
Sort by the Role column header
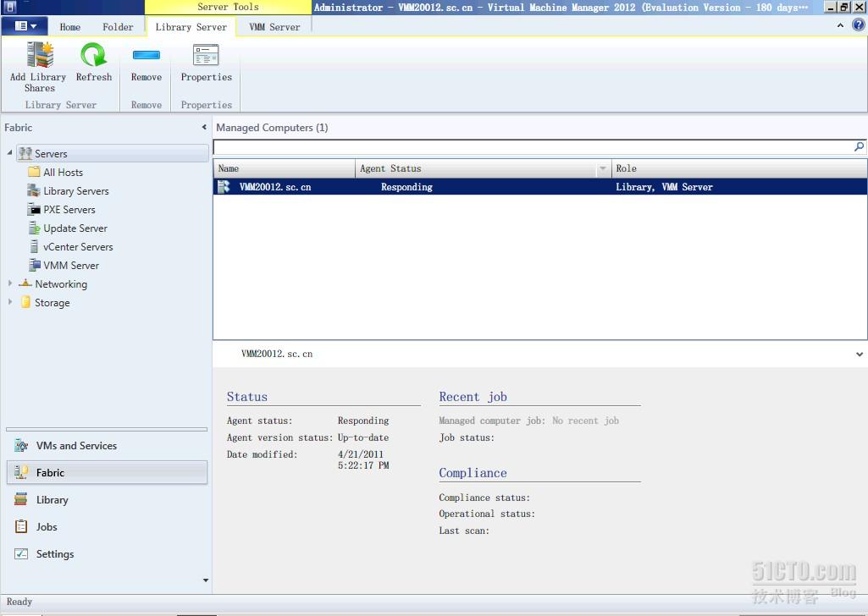(739, 168)
